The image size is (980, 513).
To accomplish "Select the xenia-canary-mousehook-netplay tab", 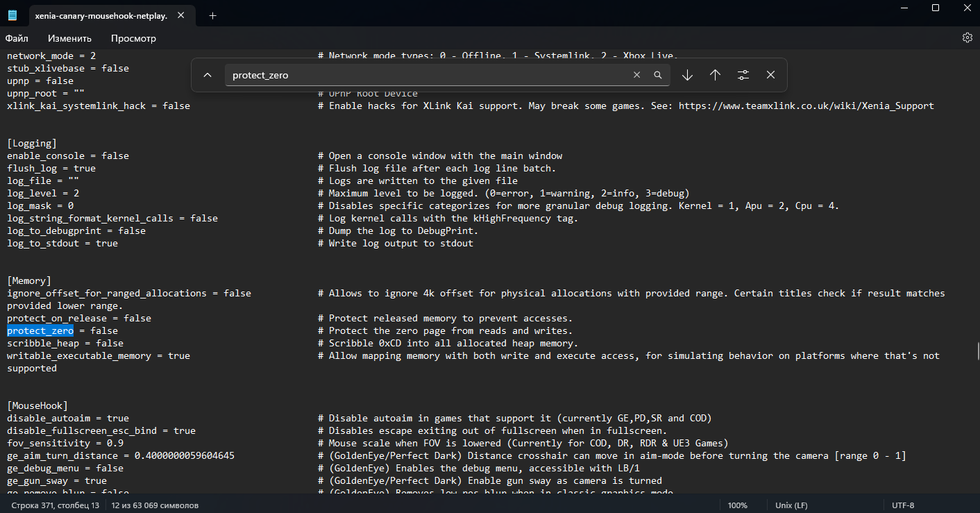I will click(x=101, y=15).
